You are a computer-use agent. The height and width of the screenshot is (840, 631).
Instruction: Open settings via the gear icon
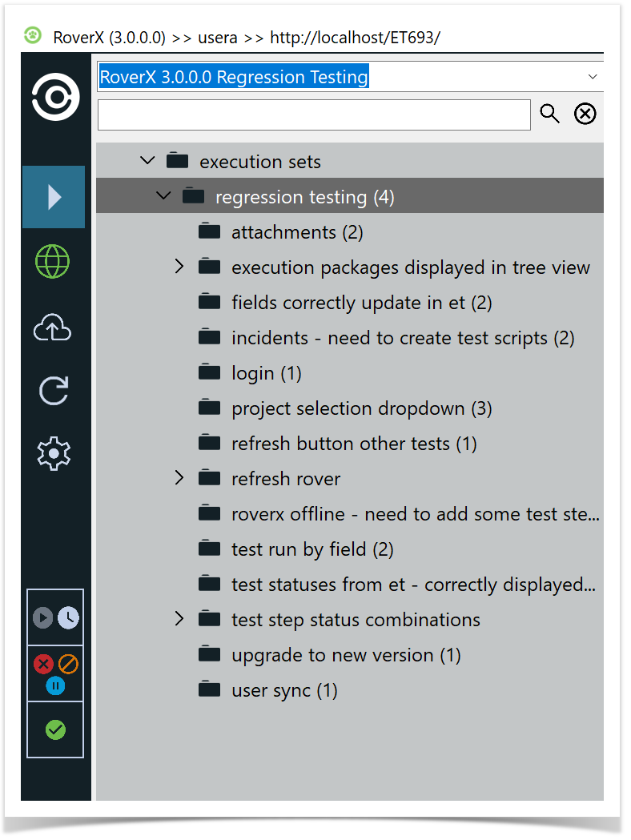[54, 454]
